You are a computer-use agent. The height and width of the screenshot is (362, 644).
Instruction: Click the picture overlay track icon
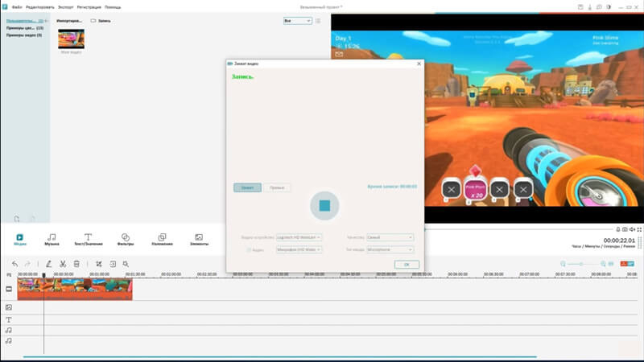click(x=9, y=307)
